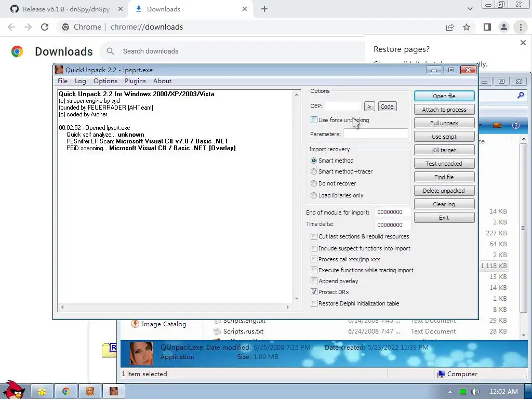The height and width of the screenshot is (399, 532).
Task: Click log horizontal scroll right arrow
Action: pos(288,308)
